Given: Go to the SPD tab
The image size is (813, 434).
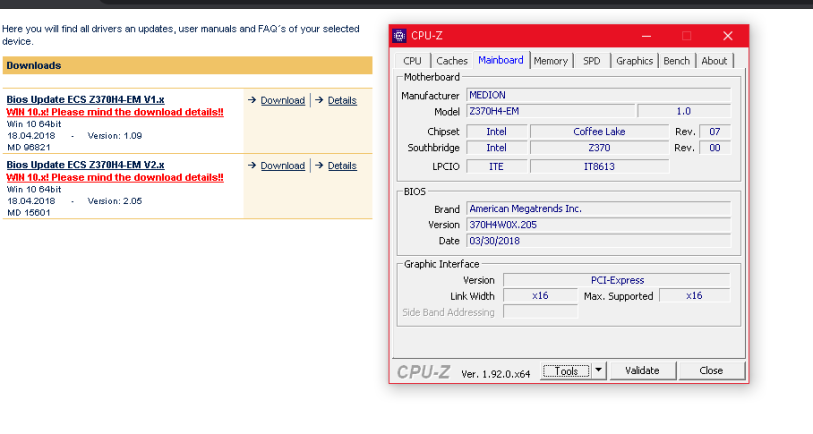Looking at the screenshot, I should point(592,61).
